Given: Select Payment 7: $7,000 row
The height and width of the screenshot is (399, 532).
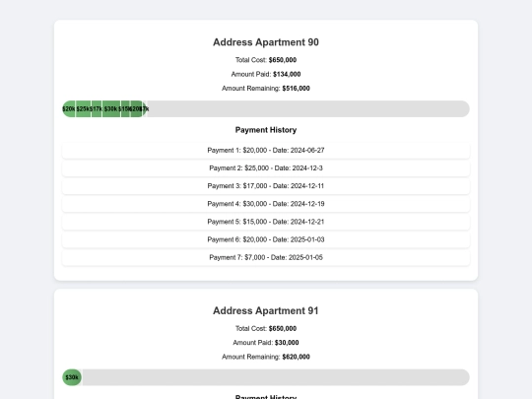Looking at the screenshot, I should (x=266, y=257).
